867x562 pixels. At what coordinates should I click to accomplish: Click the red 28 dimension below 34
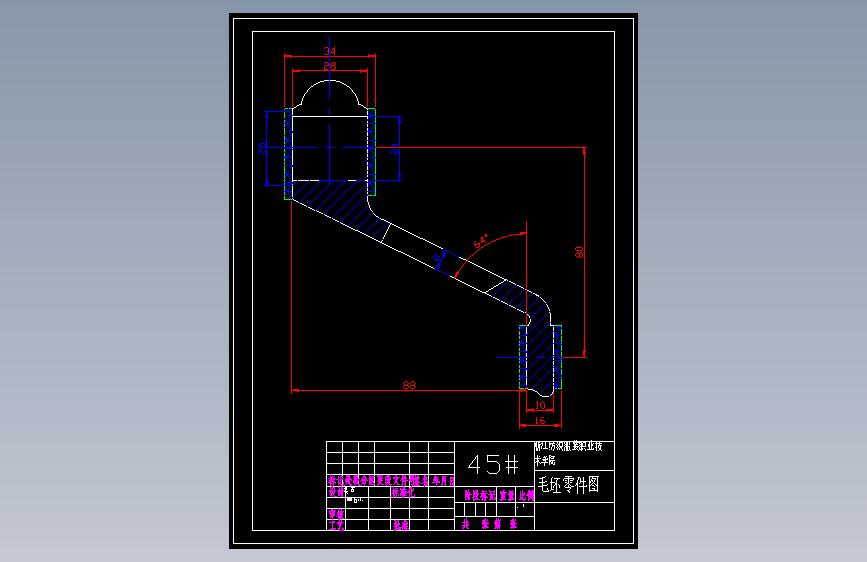[x=330, y=66]
